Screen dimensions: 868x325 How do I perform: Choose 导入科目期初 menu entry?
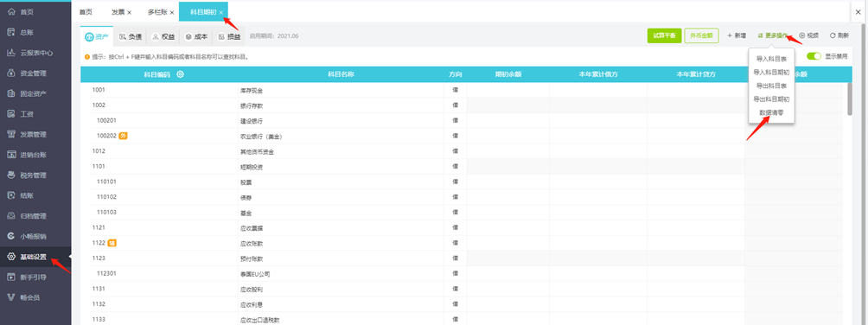pyautogui.click(x=771, y=72)
